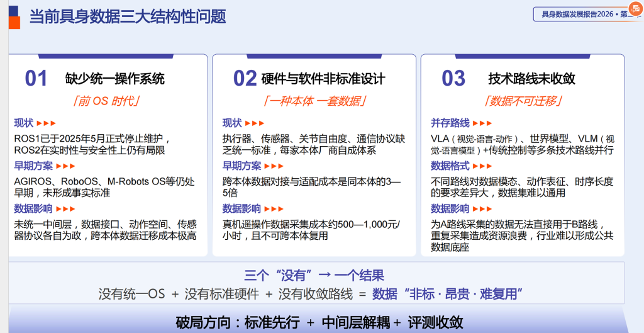
Task: Click the heading '技术路线未收敛'
Action: pos(531,79)
